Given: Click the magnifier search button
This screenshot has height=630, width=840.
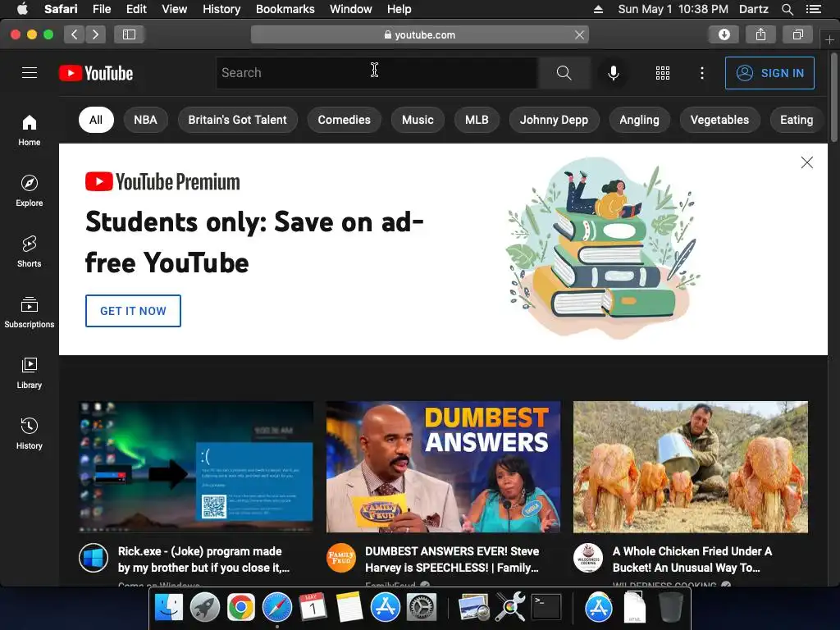Looking at the screenshot, I should point(564,73).
